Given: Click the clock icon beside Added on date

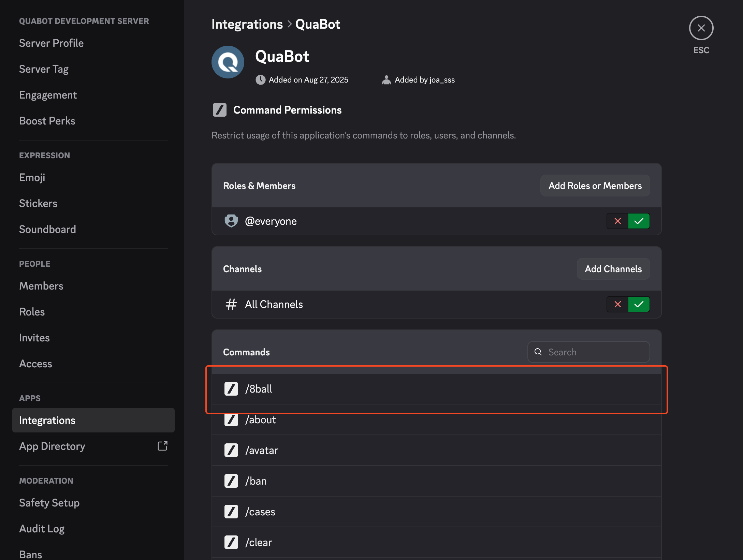Looking at the screenshot, I should tap(261, 80).
